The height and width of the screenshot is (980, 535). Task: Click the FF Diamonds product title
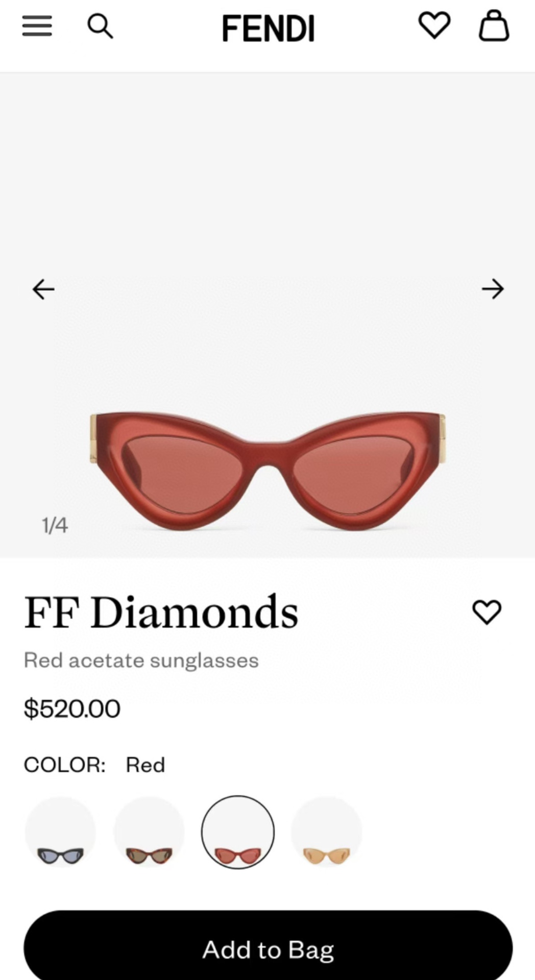point(161,612)
